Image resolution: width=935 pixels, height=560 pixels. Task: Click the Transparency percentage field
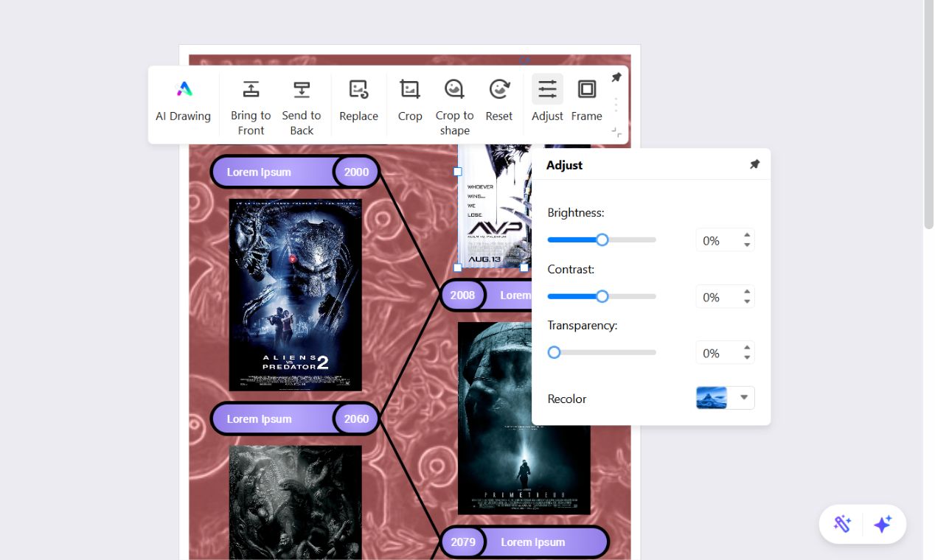[718, 353]
